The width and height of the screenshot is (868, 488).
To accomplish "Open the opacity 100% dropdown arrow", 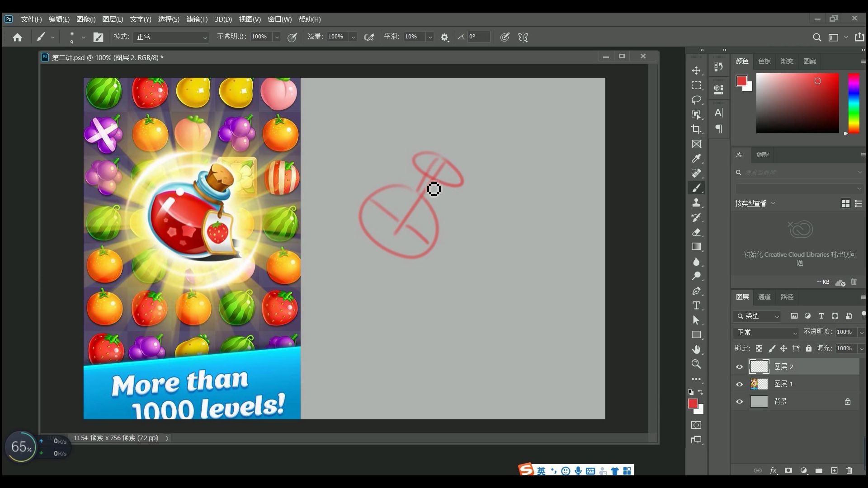I will pos(277,37).
